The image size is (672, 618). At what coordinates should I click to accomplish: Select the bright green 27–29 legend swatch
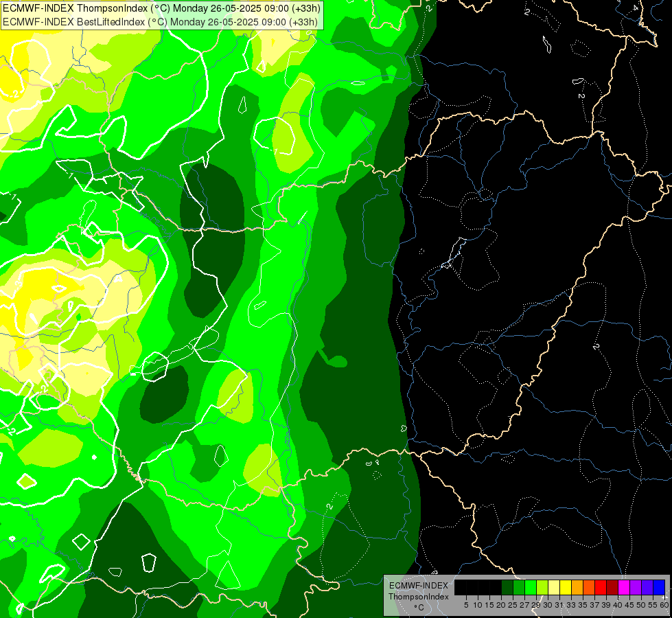[531, 587]
